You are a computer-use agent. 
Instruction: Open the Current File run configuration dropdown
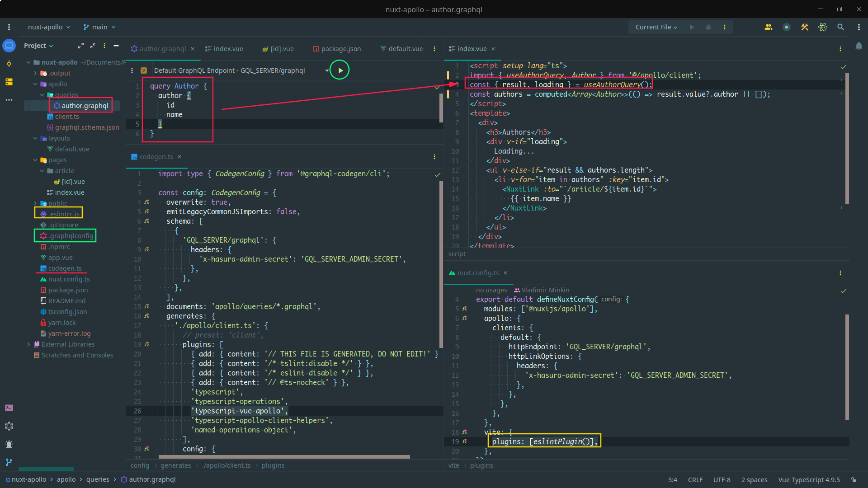coord(656,27)
